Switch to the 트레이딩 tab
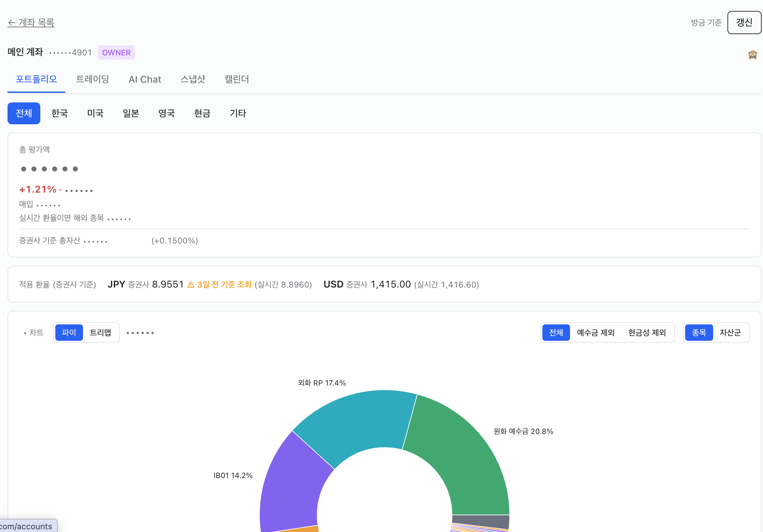Image resolution: width=763 pixels, height=532 pixels. (x=92, y=79)
